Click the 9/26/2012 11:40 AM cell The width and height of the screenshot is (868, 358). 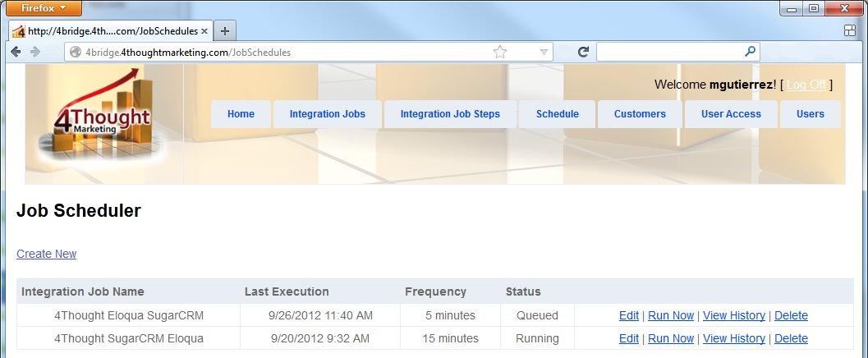[x=320, y=315]
